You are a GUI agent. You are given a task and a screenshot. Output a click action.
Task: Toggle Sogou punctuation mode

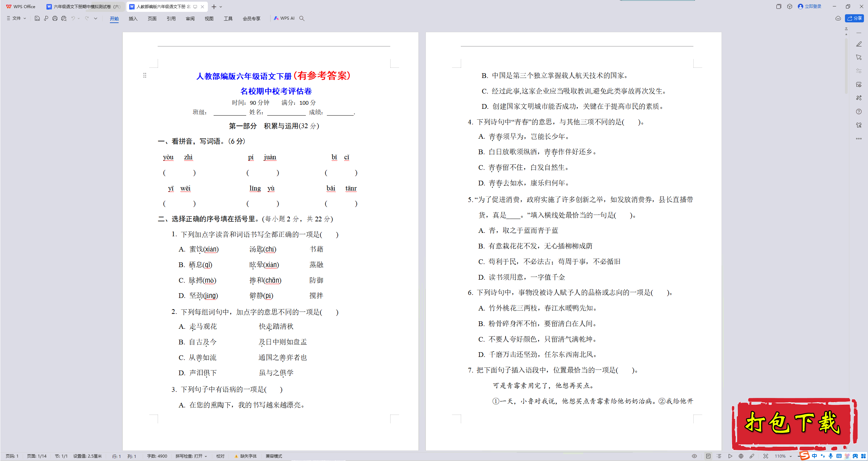[823, 456]
